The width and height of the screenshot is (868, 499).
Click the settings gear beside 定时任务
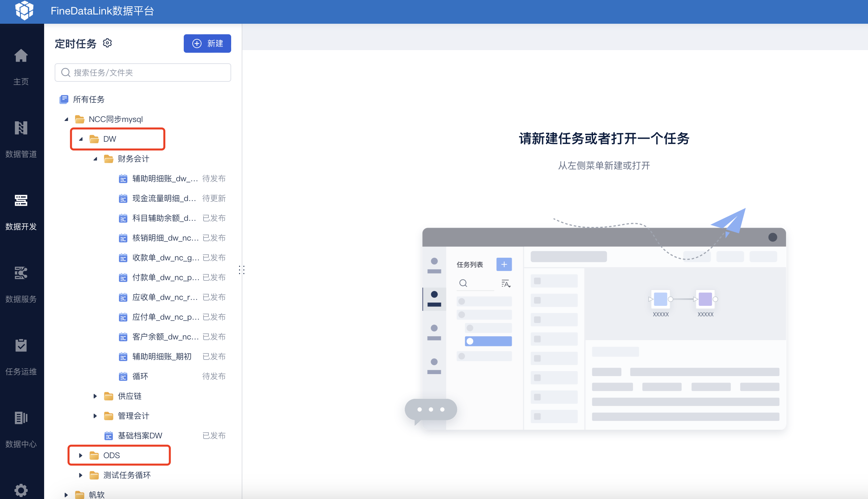108,43
